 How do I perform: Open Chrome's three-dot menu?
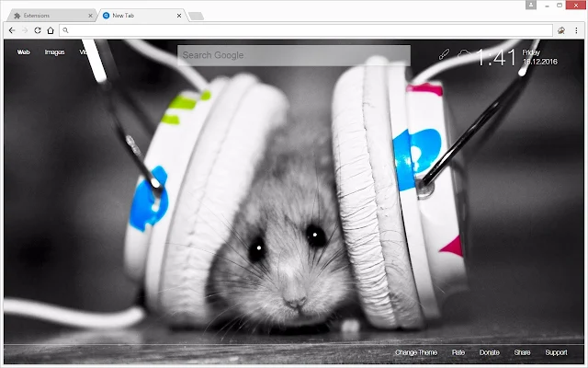(x=576, y=30)
